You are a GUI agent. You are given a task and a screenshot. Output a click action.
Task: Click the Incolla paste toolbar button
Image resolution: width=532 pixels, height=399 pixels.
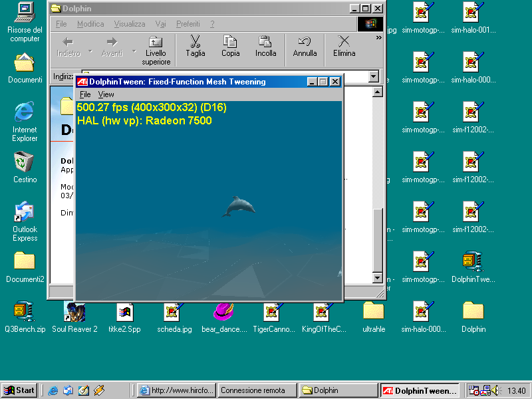coord(265,46)
